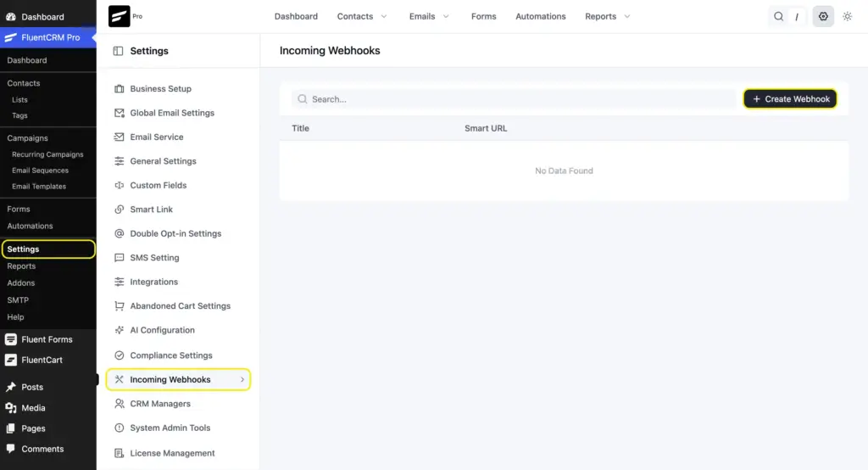Click the Comments bubble icon in WordPress sidebar
The height and width of the screenshot is (470, 868).
point(10,449)
